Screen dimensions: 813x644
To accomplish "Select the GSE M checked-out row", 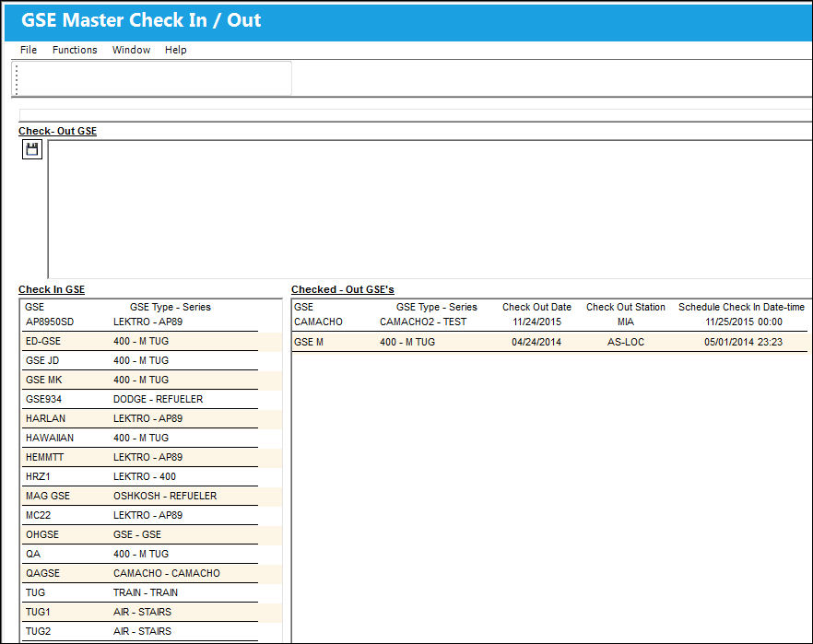I will [549, 342].
